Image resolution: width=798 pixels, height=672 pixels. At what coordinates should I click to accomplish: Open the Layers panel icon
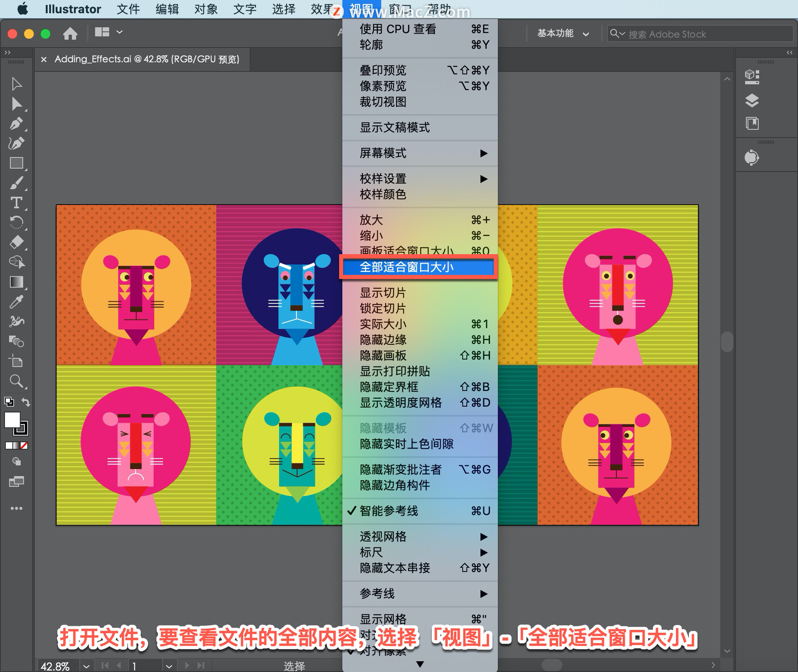751,100
